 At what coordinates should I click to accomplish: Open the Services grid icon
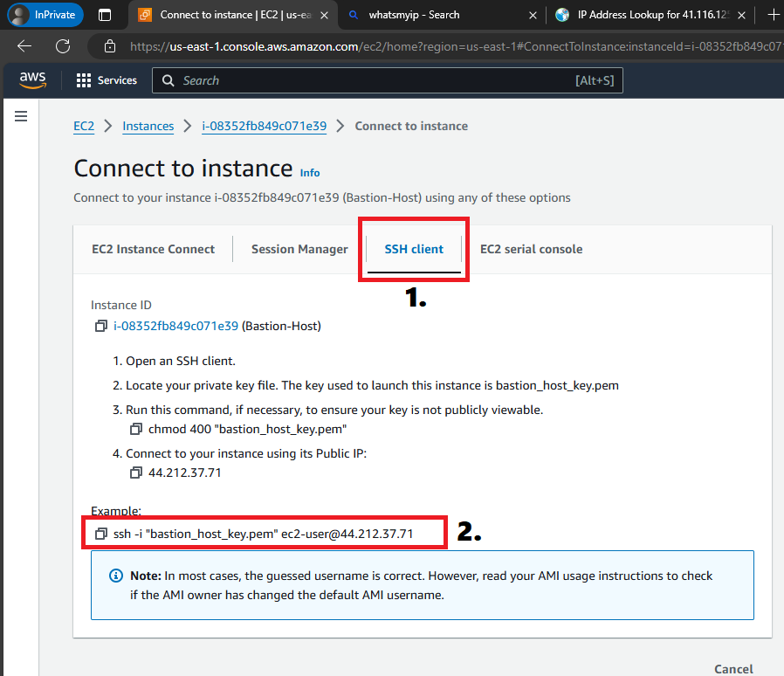click(84, 80)
